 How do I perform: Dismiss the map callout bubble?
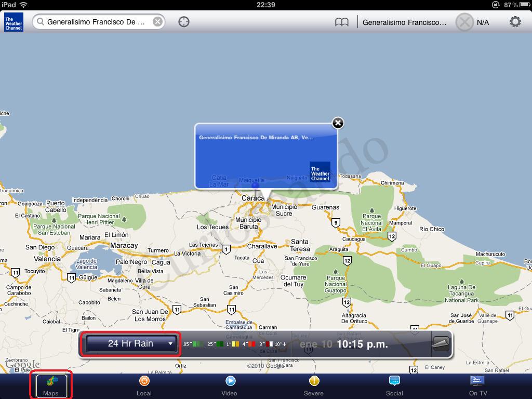[x=337, y=123]
